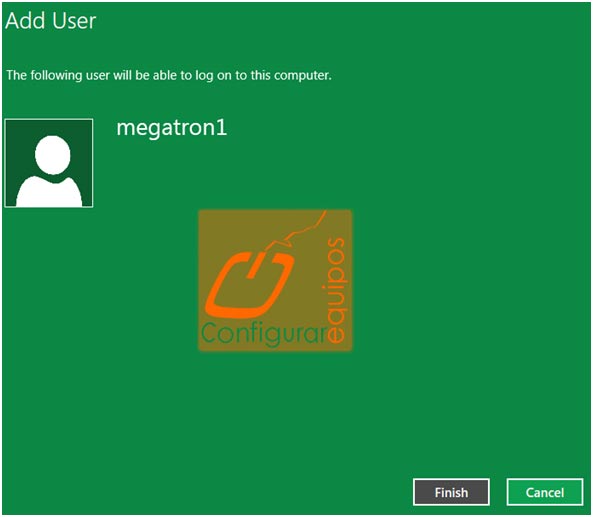Click the Add User heading
The width and height of the screenshot is (593, 517).
pos(51,21)
